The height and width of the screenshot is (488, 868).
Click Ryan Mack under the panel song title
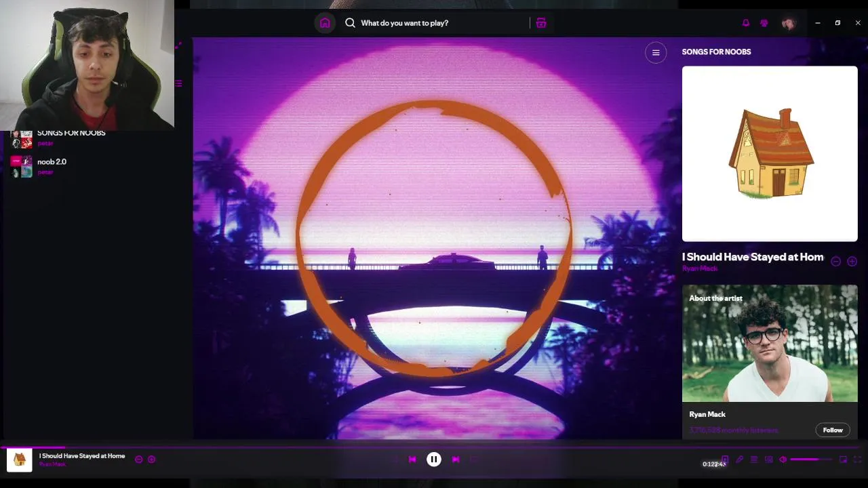(x=700, y=268)
